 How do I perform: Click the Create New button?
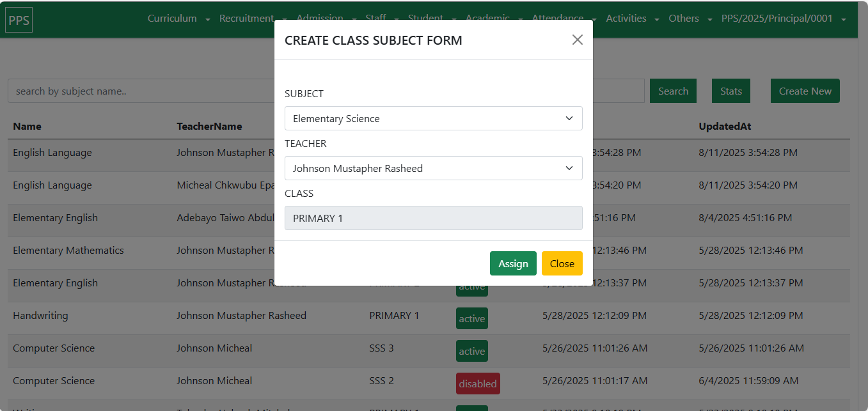805,91
